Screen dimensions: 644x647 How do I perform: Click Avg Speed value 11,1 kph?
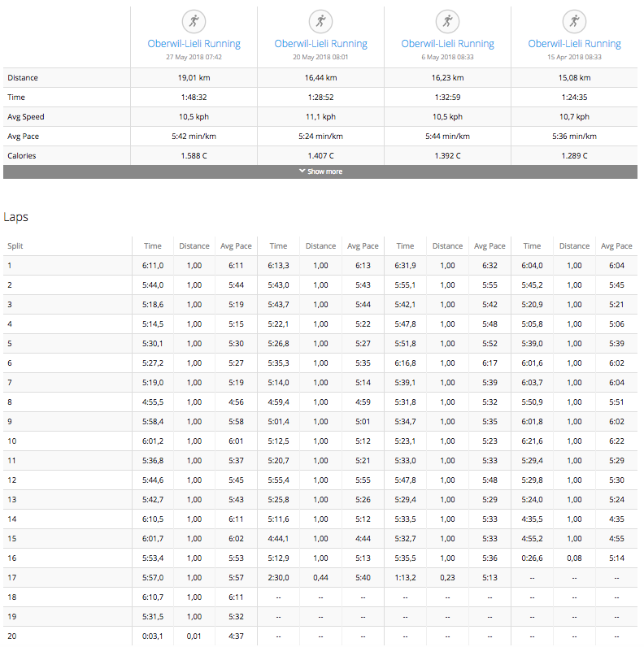pyautogui.click(x=320, y=117)
